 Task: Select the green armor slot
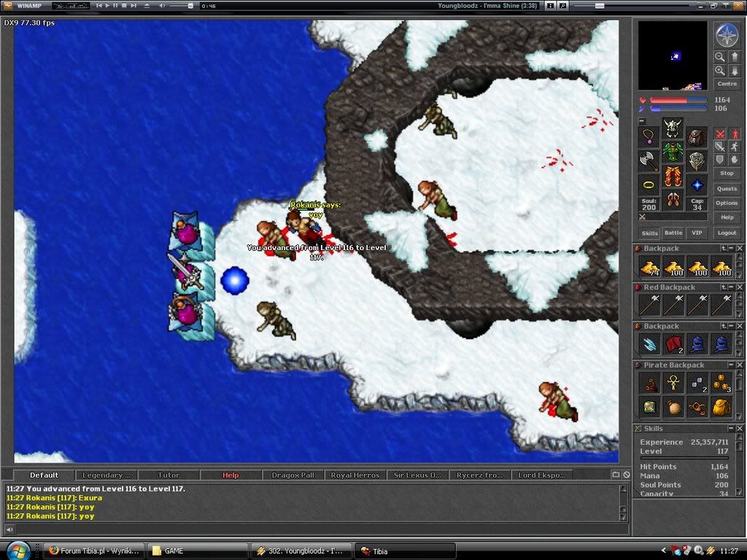(x=673, y=152)
